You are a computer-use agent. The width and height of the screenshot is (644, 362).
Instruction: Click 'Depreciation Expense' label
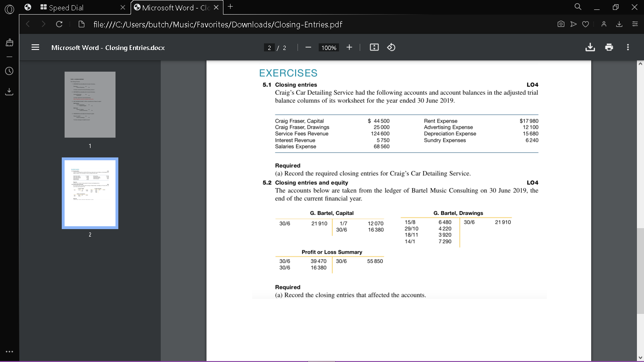pos(450,133)
